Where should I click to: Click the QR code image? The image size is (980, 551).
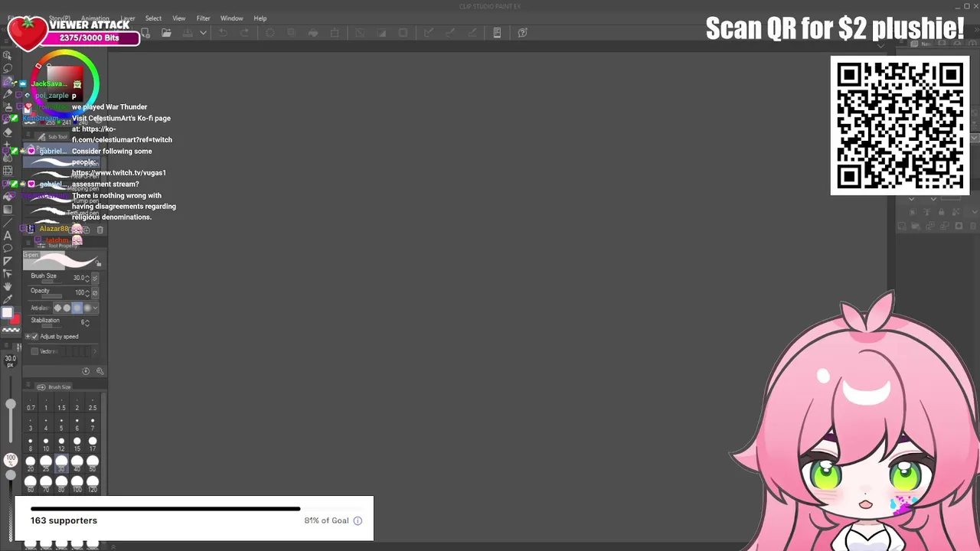coord(900,126)
